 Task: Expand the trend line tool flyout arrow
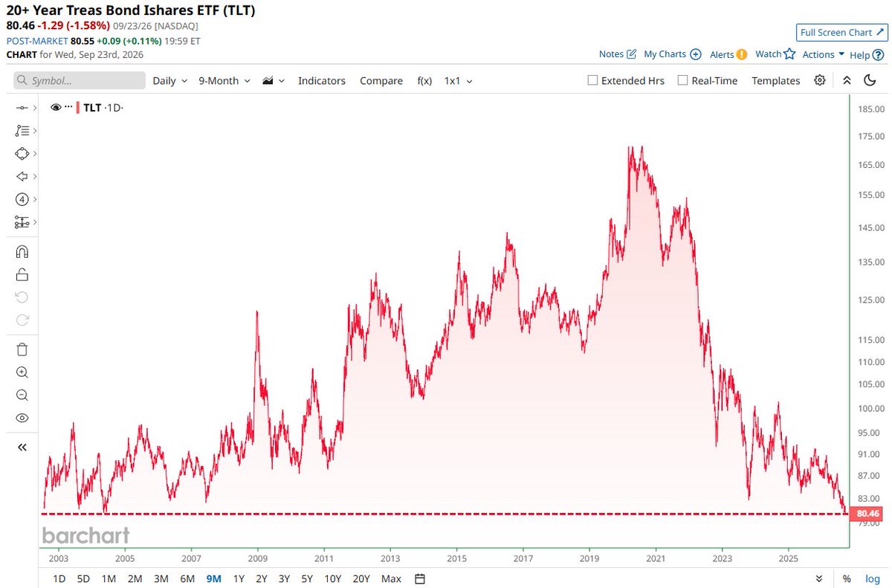pos(35,108)
